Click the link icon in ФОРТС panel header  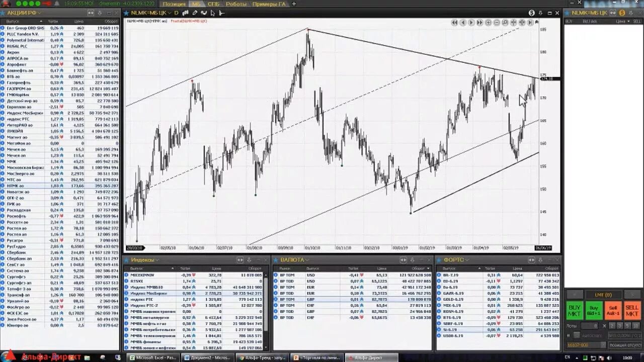click(532, 260)
